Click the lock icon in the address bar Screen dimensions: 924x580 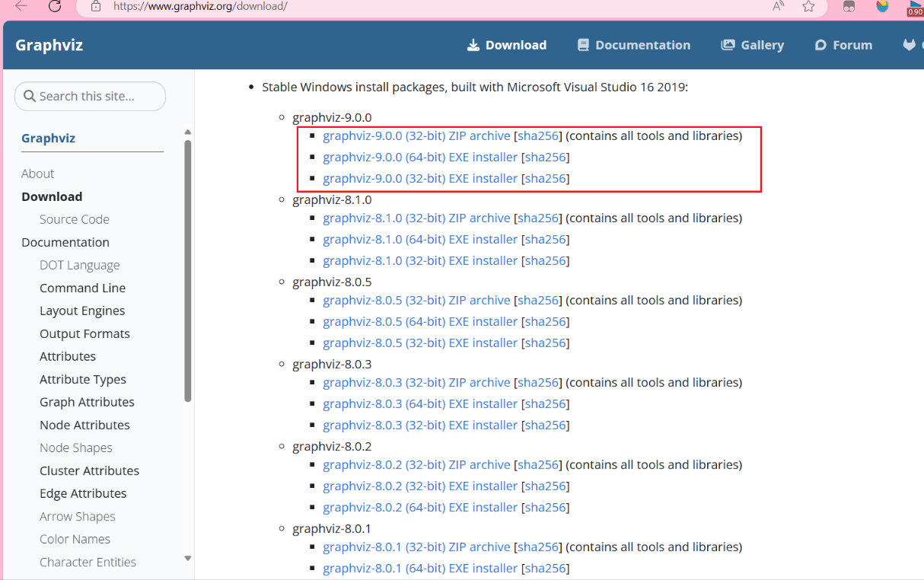pyautogui.click(x=95, y=6)
